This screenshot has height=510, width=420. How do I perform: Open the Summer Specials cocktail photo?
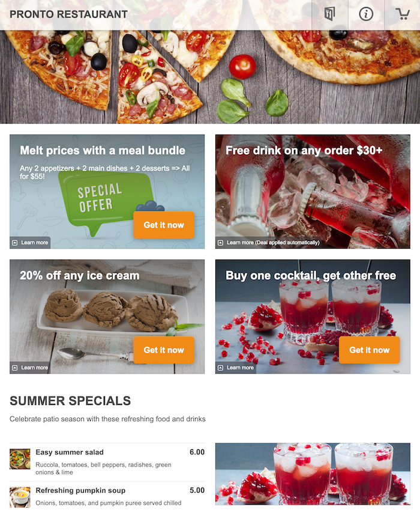[313, 474]
